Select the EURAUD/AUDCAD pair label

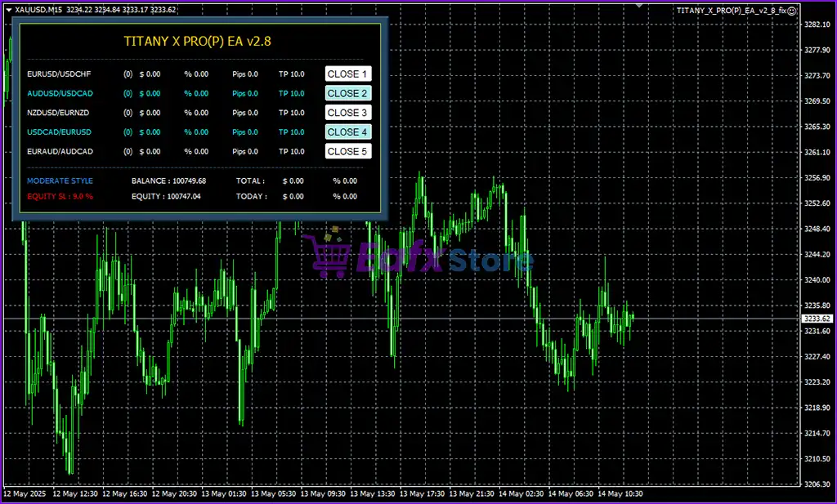click(60, 151)
